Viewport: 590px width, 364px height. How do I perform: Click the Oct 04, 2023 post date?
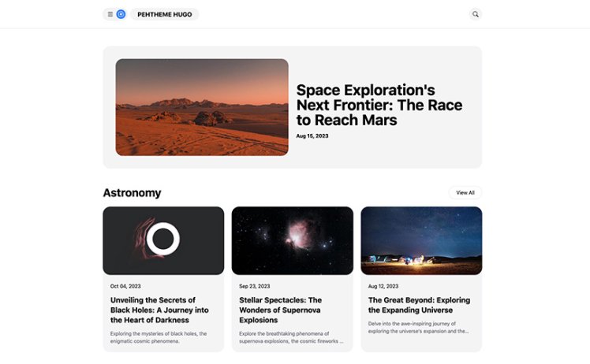click(x=125, y=286)
